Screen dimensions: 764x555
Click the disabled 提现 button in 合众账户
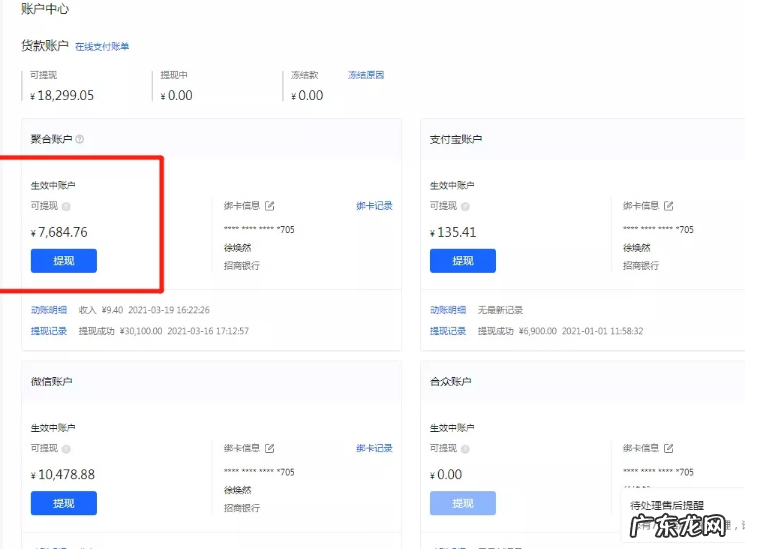(463, 503)
